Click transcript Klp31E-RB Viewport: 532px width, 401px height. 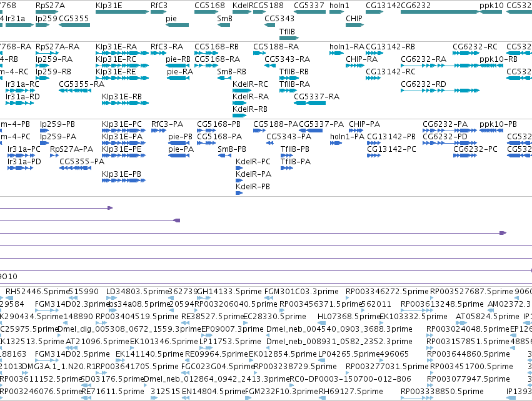pyautogui.click(x=126, y=104)
